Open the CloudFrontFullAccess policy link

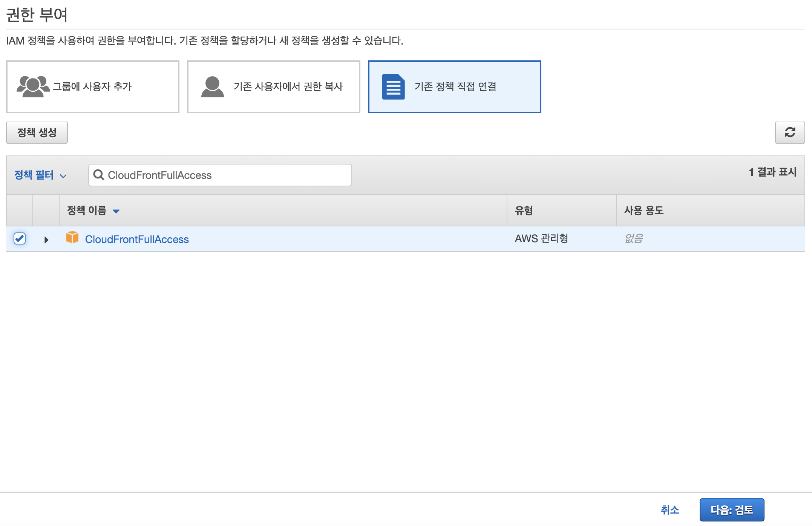[137, 239]
